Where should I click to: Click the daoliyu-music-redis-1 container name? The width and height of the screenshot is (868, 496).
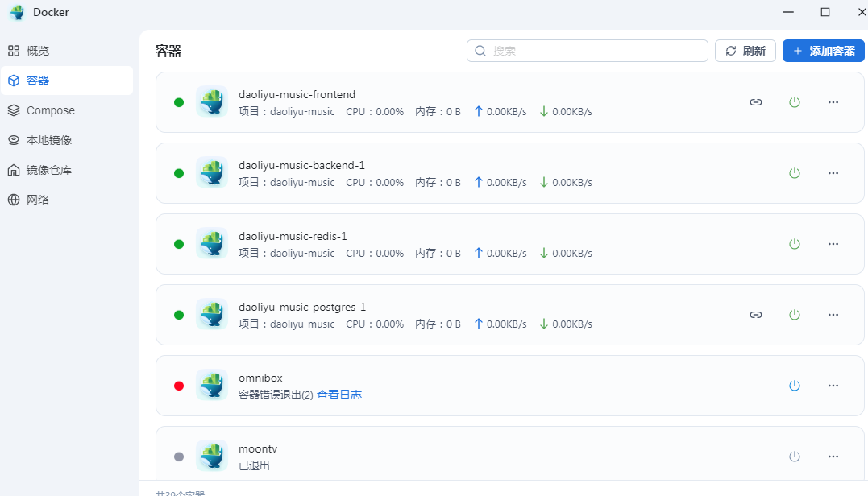pyautogui.click(x=293, y=236)
